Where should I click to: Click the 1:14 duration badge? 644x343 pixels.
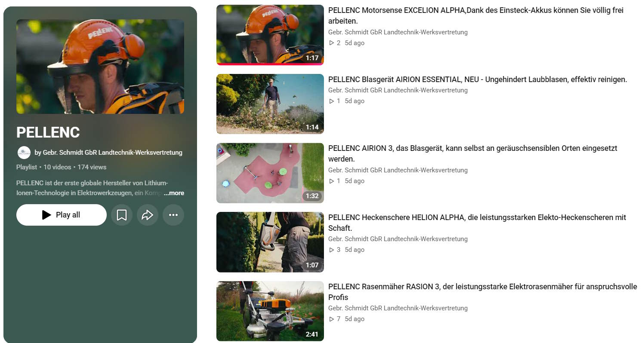tap(312, 127)
